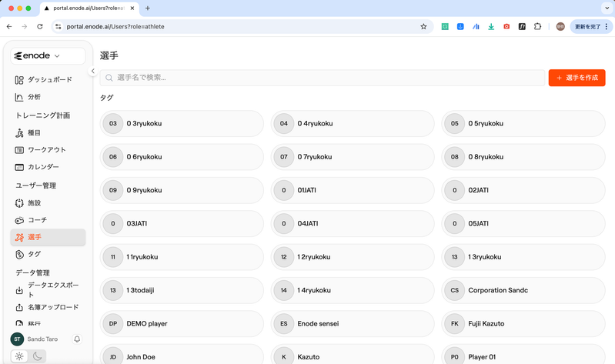This screenshot has height=364, width=615.
Task: Open Kazuto athlete card
Action: [x=353, y=355]
